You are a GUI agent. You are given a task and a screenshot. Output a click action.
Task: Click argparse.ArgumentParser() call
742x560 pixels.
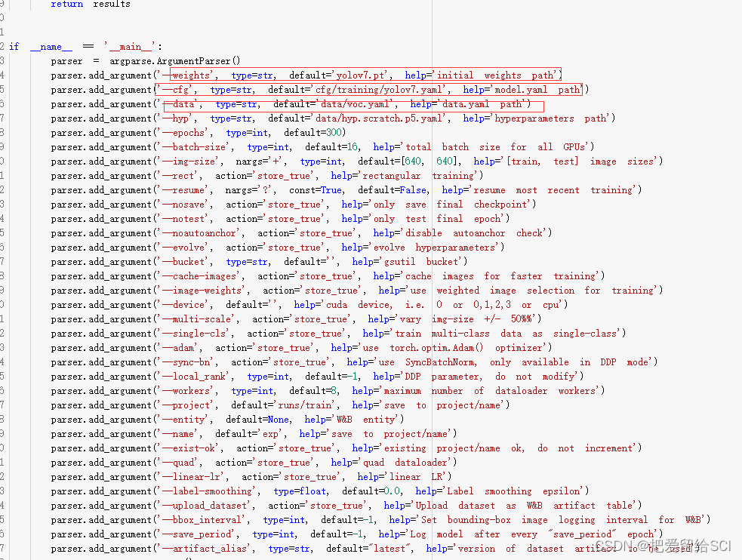pyautogui.click(x=175, y=61)
